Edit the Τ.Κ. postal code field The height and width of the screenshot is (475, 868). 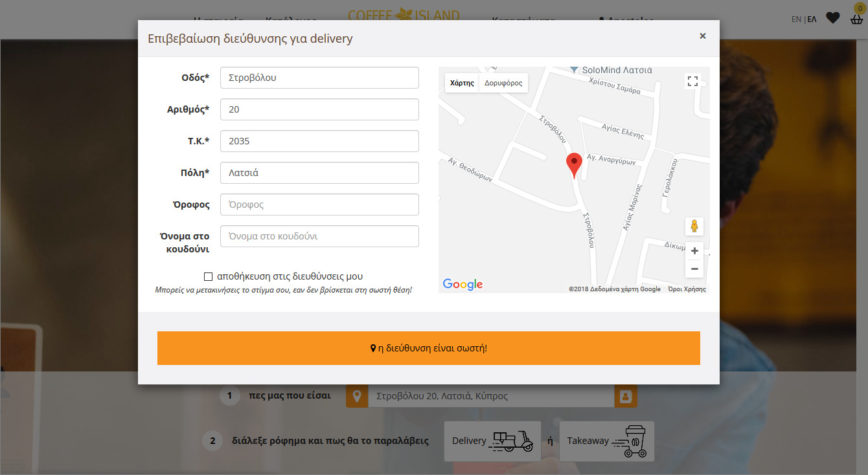click(319, 141)
